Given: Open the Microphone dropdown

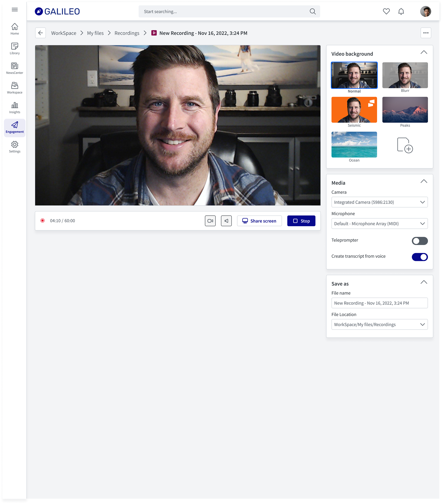Looking at the screenshot, I should coord(379,223).
